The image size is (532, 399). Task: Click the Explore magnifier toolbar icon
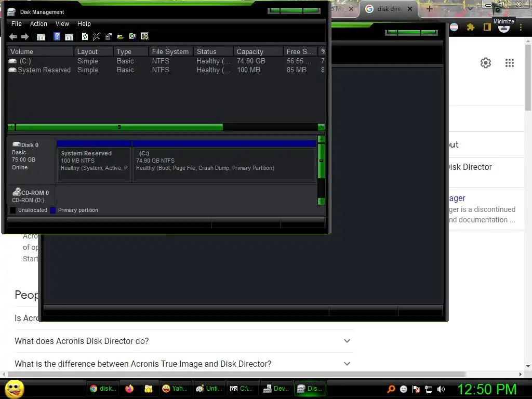coord(132,36)
